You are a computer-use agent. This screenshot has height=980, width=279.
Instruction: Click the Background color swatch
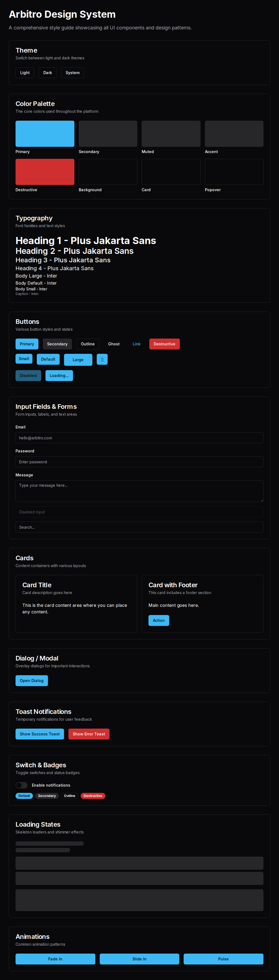pyautogui.click(x=108, y=172)
